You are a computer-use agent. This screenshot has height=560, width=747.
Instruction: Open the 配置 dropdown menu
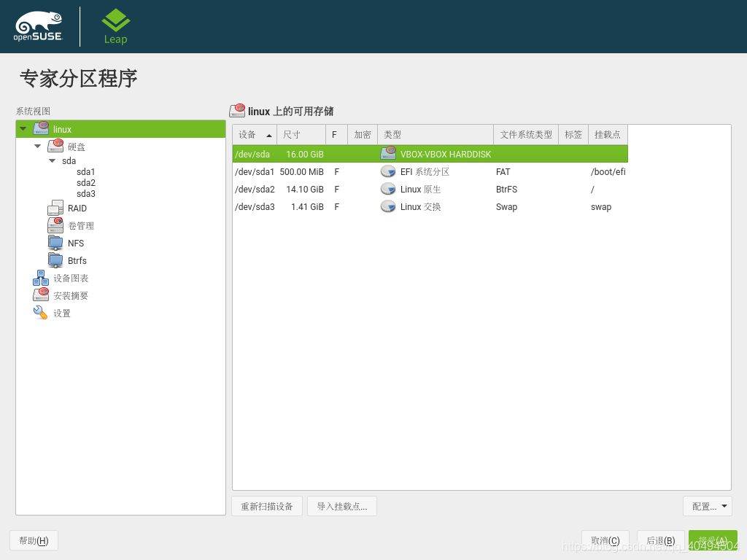707,505
